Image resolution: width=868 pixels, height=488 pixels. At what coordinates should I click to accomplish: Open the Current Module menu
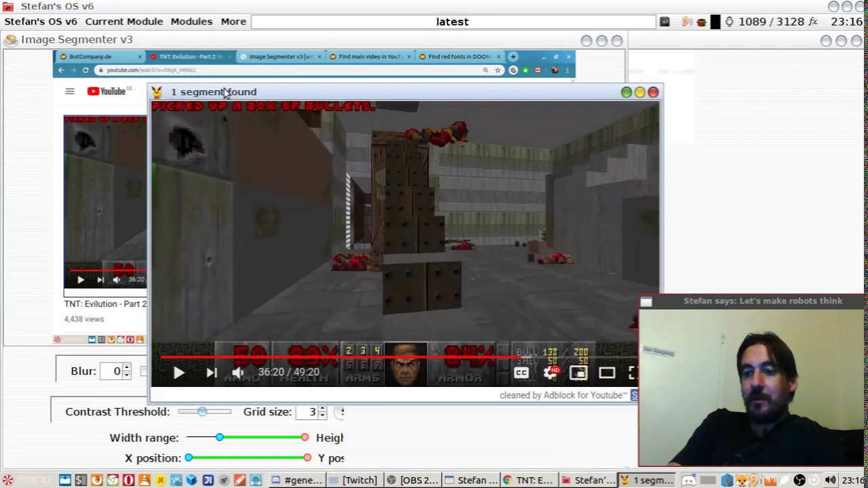(124, 22)
